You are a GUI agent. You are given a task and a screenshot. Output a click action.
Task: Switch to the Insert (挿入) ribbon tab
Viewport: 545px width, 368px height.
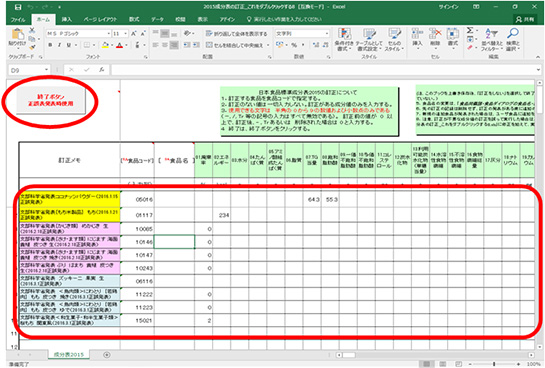point(66,19)
